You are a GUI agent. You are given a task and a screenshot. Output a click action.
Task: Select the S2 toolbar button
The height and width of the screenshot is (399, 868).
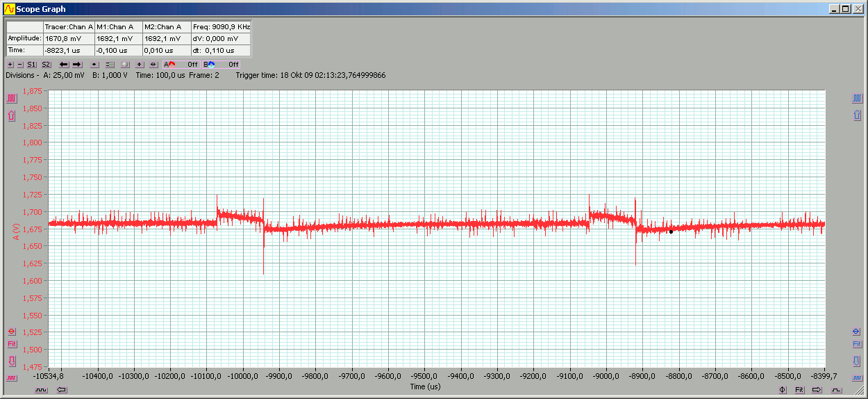[x=46, y=64]
